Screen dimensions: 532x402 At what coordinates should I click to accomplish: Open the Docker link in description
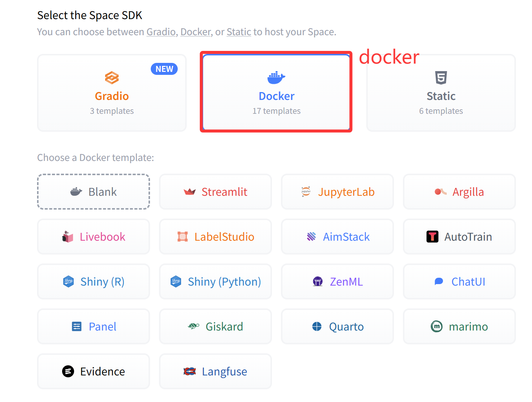tap(196, 32)
